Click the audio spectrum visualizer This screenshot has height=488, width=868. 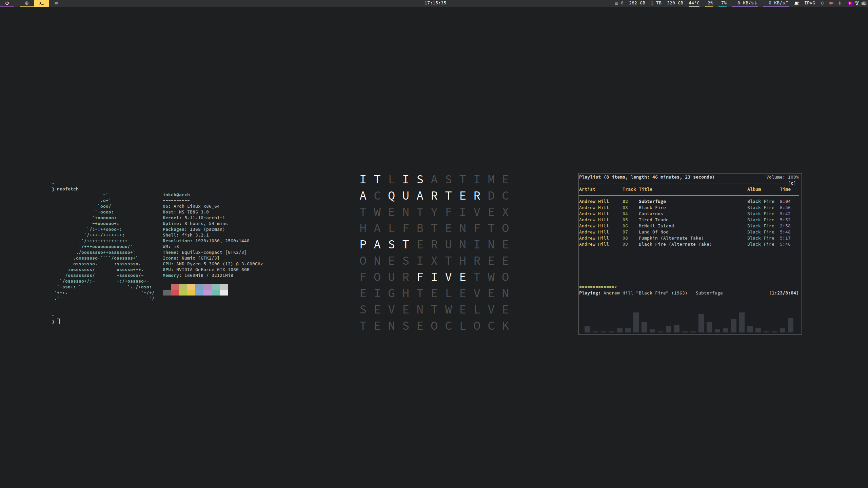coord(689,322)
